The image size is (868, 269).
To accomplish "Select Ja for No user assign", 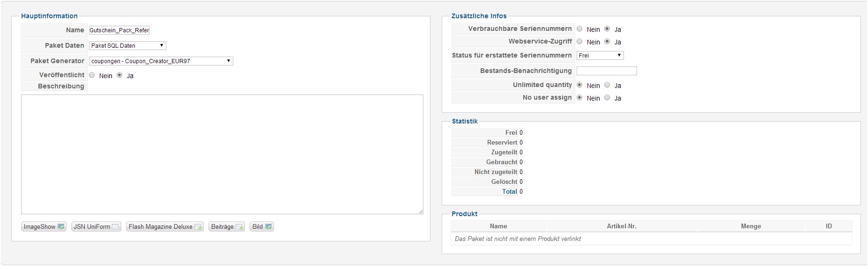I will click(x=607, y=98).
